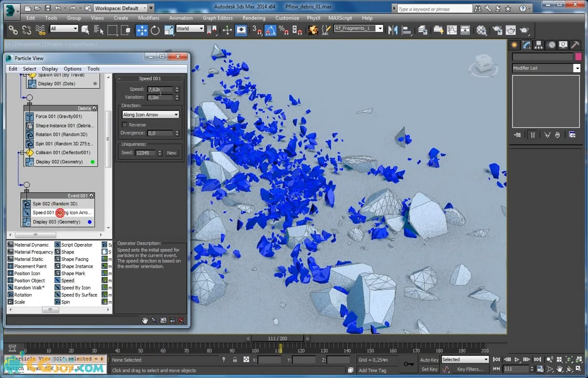Viewport: 588px width, 378px height.
Task: Click the Pan tool in Particle View
Action: [145, 320]
